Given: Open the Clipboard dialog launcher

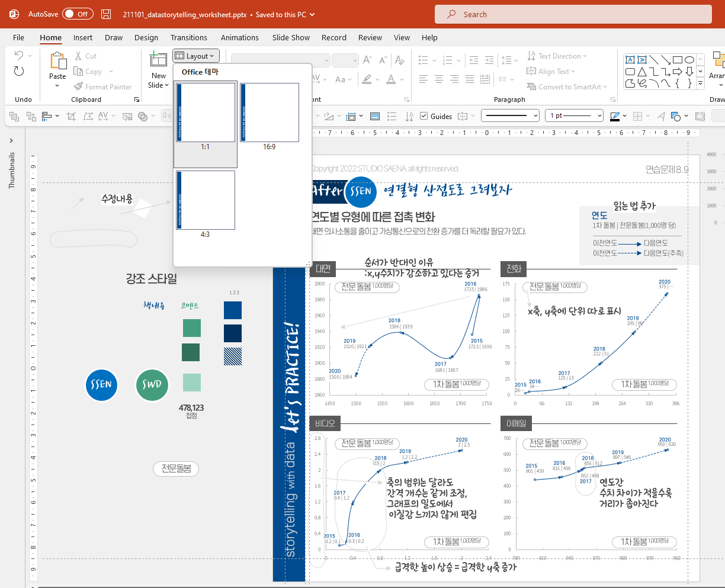Looking at the screenshot, I should 137,99.
